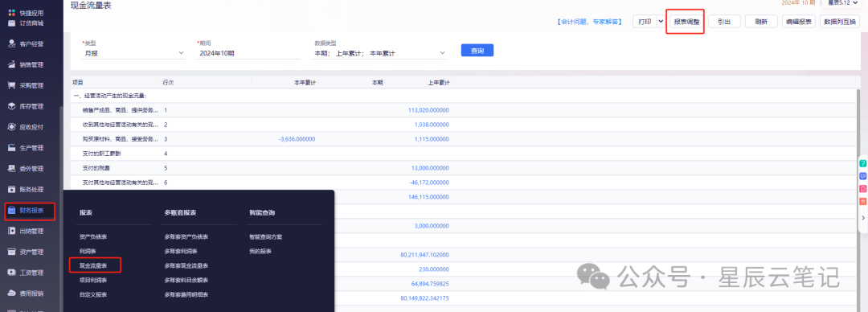Open 出纳管理 sidebar icon
The width and height of the screenshot is (868, 312).
11,231
